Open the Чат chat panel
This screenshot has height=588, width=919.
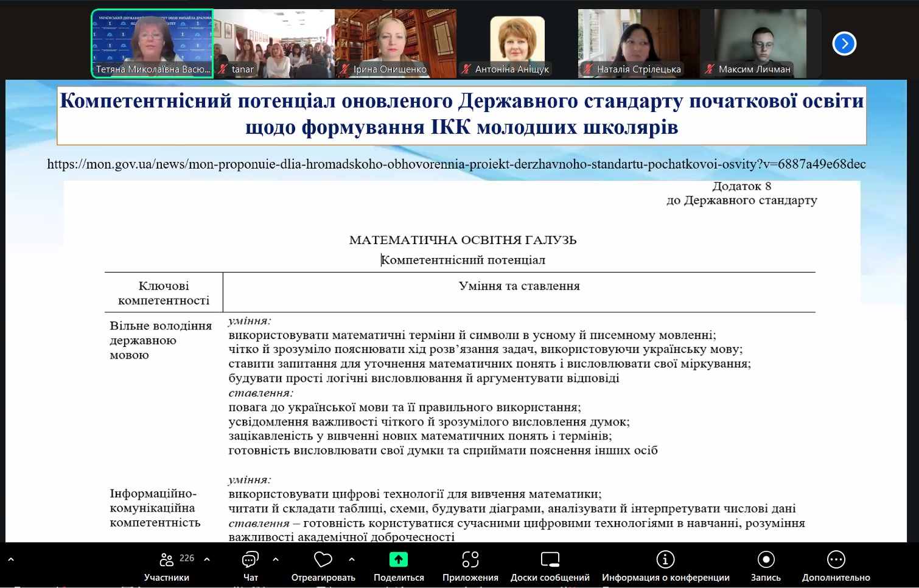pyautogui.click(x=250, y=560)
